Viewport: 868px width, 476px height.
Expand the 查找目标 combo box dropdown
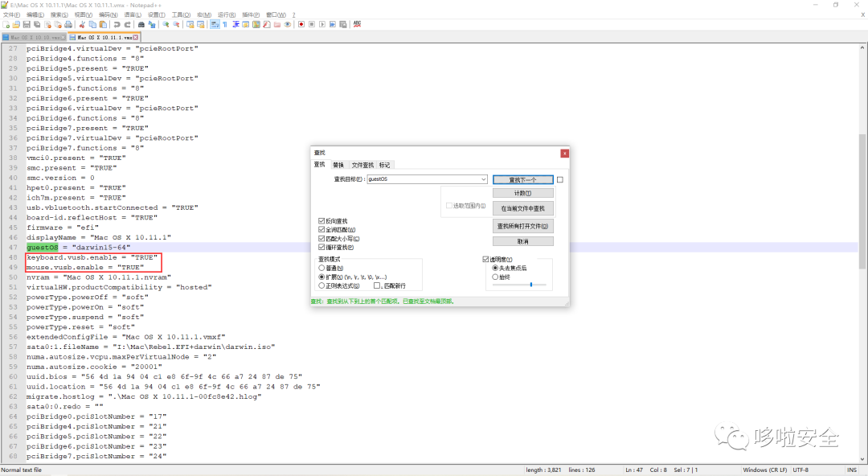(483, 179)
